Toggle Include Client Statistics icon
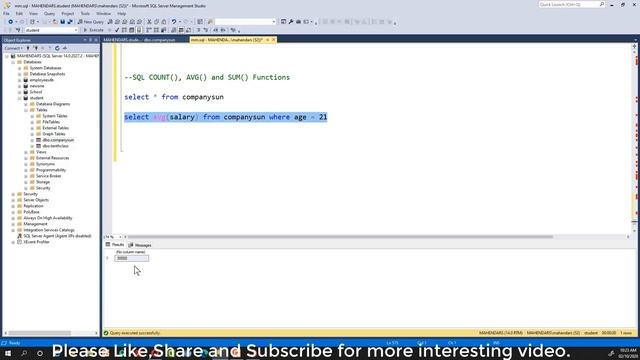Image resolution: width=640 pixels, height=360 pixels. tap(163, 30)
